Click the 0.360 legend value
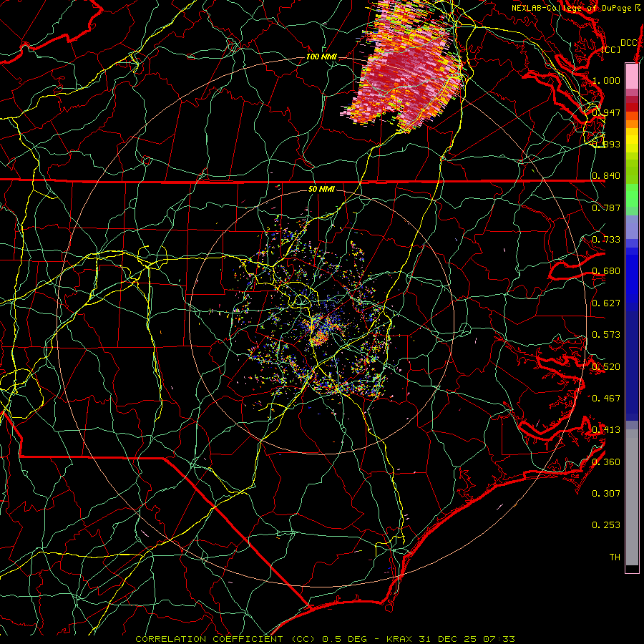The height and width of the screenshot is (644, 644). [606, 462]
